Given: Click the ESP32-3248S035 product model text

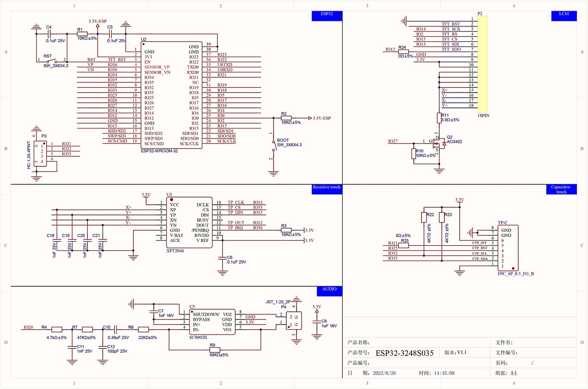Looking at the screenshot, I should [x=404, y=353].
